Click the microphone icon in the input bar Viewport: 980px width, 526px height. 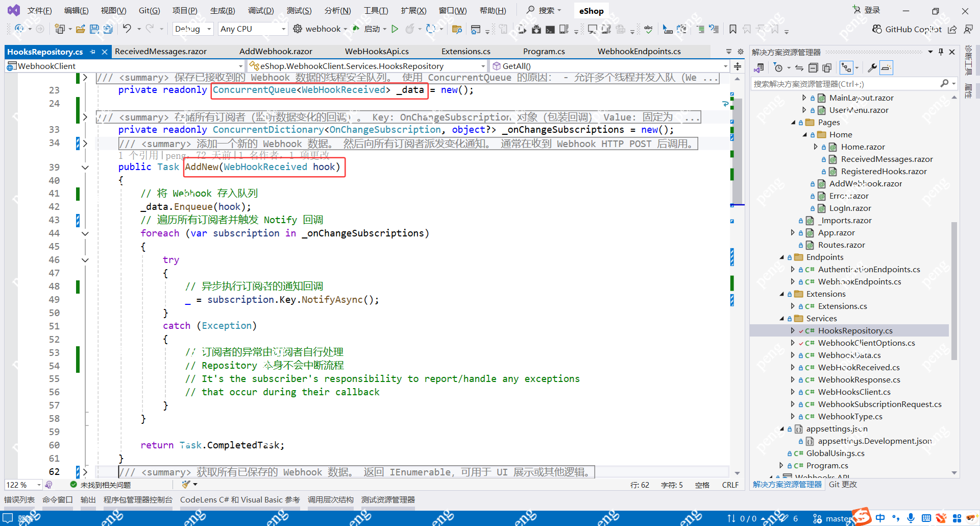point(911,518)
